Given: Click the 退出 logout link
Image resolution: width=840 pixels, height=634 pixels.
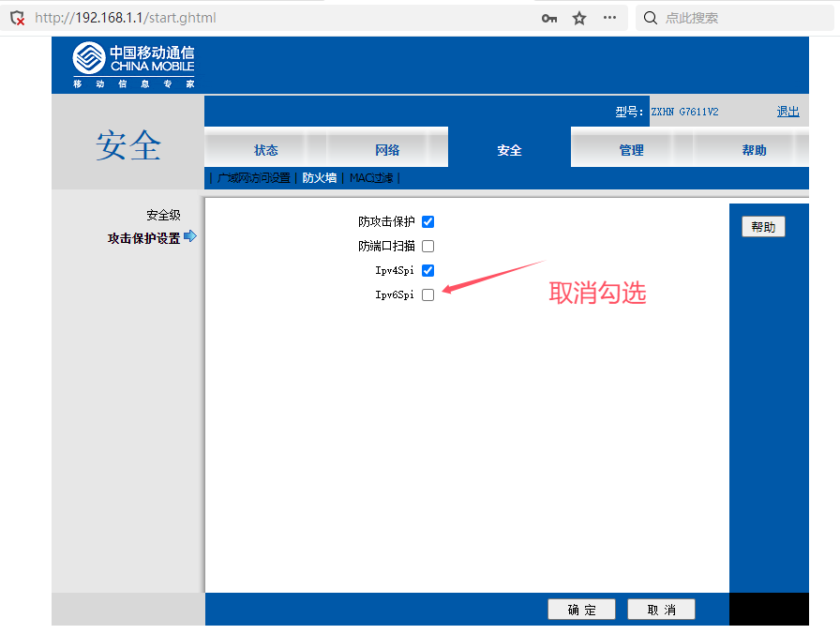Looking at the screenshot, I should [x=787, y=112].
